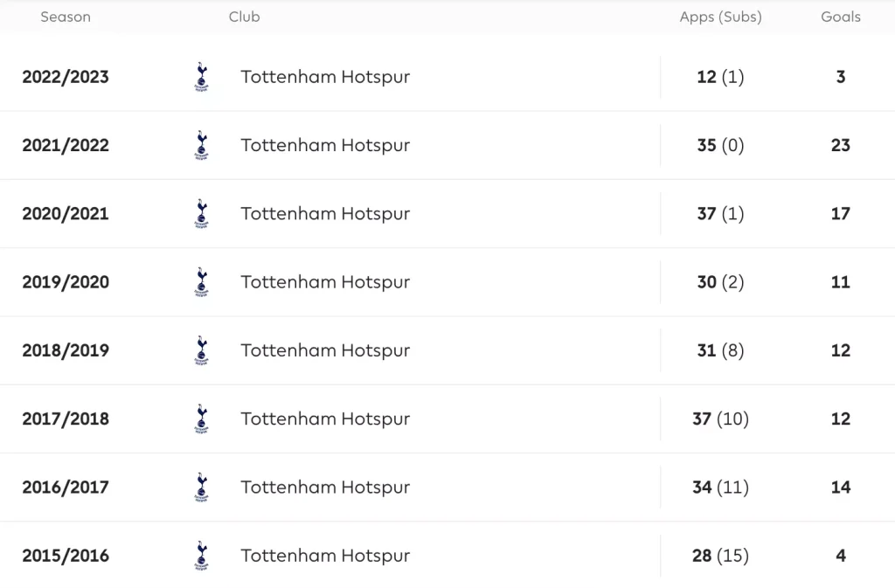This screenshot has height=588, width=895.
Task: Click the Tottenham crest in 2022/2023 row
Action: pos(202,77)
